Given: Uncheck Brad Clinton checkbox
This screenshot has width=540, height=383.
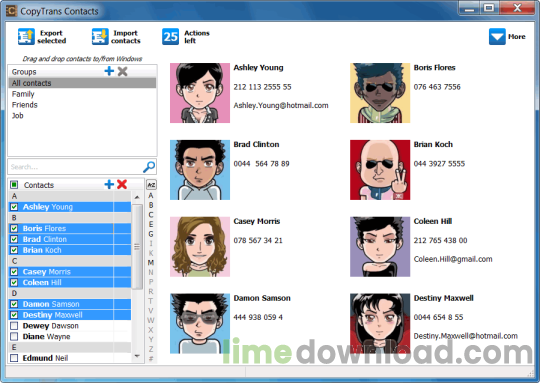Looking at the screenshot, I should point(14,239).
